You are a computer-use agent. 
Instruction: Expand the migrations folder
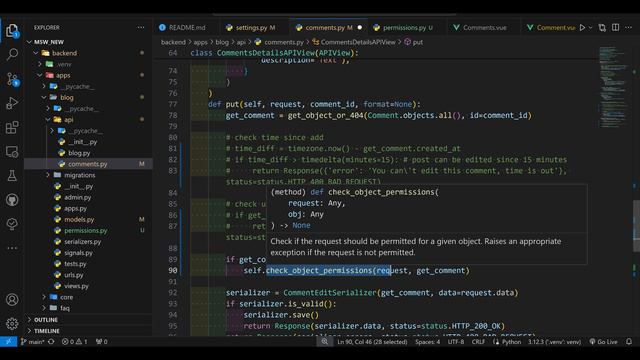[x=48, y=175]
